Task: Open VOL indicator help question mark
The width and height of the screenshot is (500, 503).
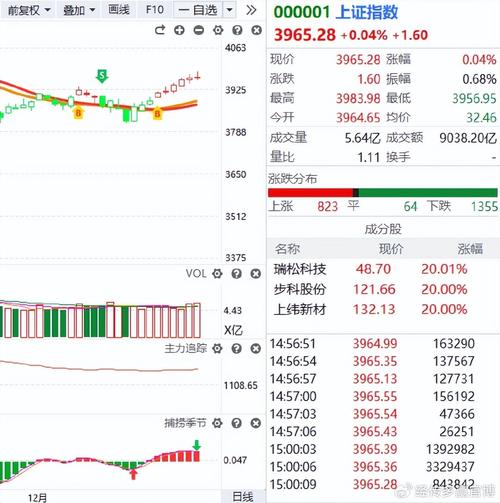Action: pyautogui.click(x=237, y=274)
